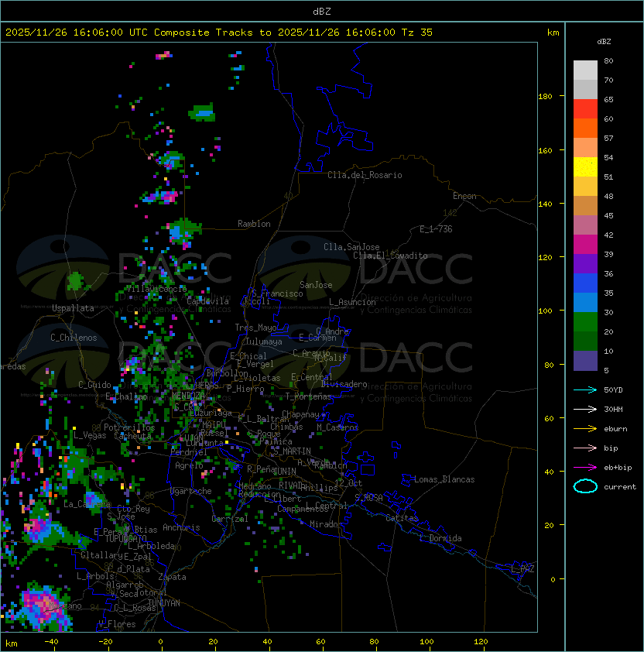Image resolution: width=644 pixels, height=652 pixels.
Task: Click the composite tracks timestamp header text
Action: tap(219, 33)
